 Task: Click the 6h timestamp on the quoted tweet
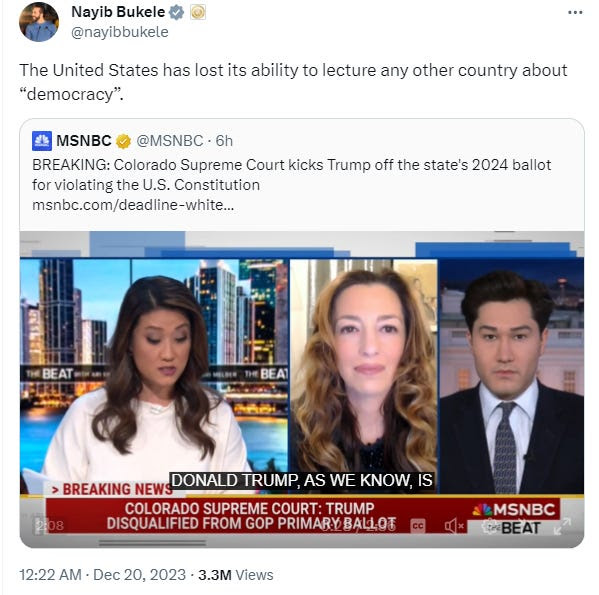point(224,141)
